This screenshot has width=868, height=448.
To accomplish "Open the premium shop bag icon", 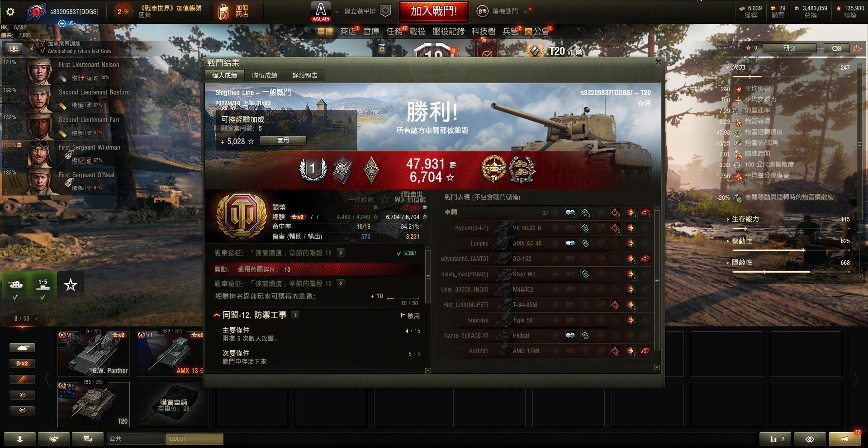I will [x=223, y=12].
